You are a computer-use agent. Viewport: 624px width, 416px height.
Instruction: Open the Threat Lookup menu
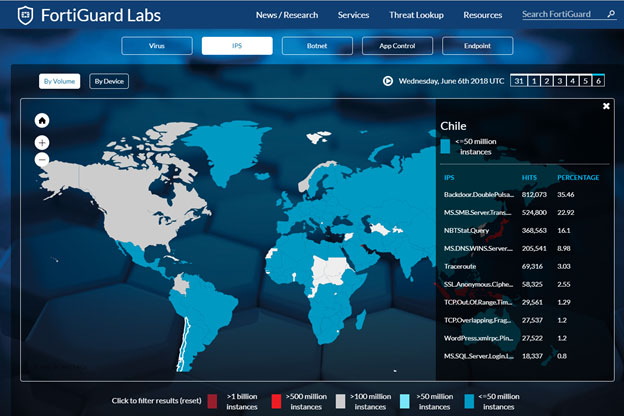tap(416, 15)
